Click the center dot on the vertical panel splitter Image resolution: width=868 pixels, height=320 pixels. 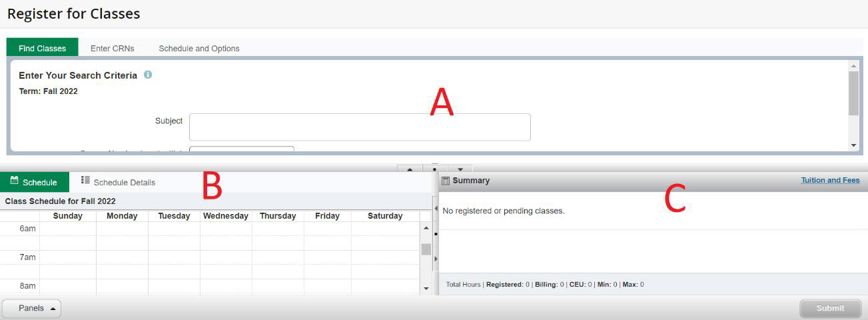436,234
